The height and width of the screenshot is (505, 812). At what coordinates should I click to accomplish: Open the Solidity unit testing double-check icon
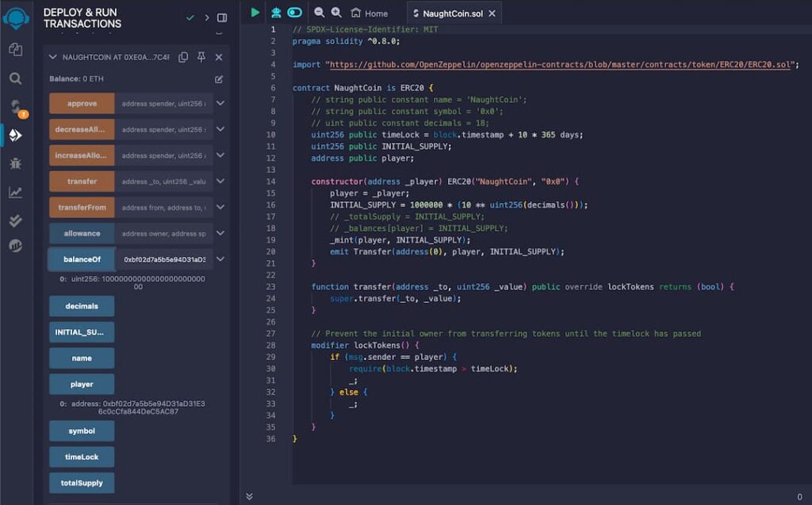pyautogui.click(x=16, y=220)
